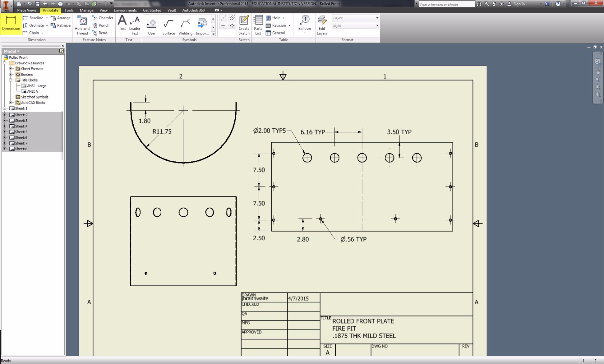Click the Undo button
Viewport: 604px width, 364px height.
[45, 4]
